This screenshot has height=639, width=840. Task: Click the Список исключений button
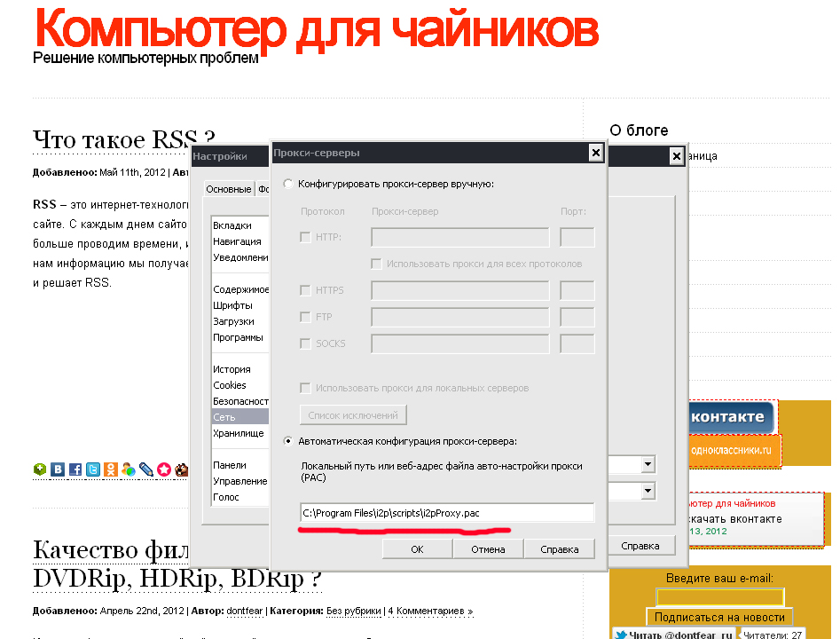(x=351, y=414)
